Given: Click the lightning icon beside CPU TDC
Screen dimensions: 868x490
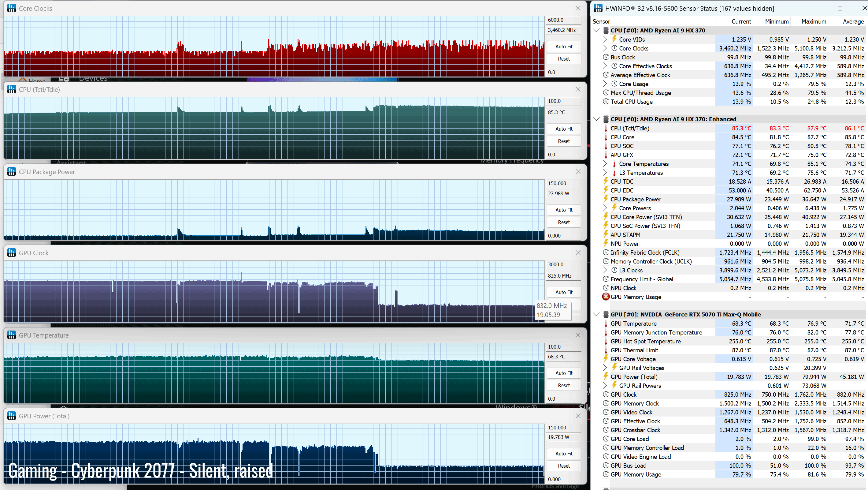Looking at the screenshot, I should (x=606, y=181).
